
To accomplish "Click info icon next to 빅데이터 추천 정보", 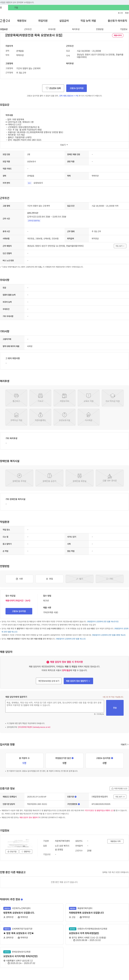I will (x=22, y=899).
